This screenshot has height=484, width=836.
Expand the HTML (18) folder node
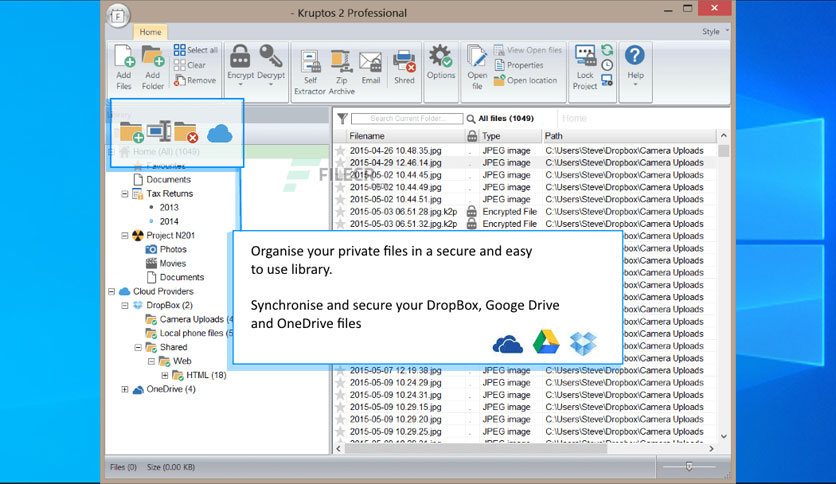coord(165,375)
